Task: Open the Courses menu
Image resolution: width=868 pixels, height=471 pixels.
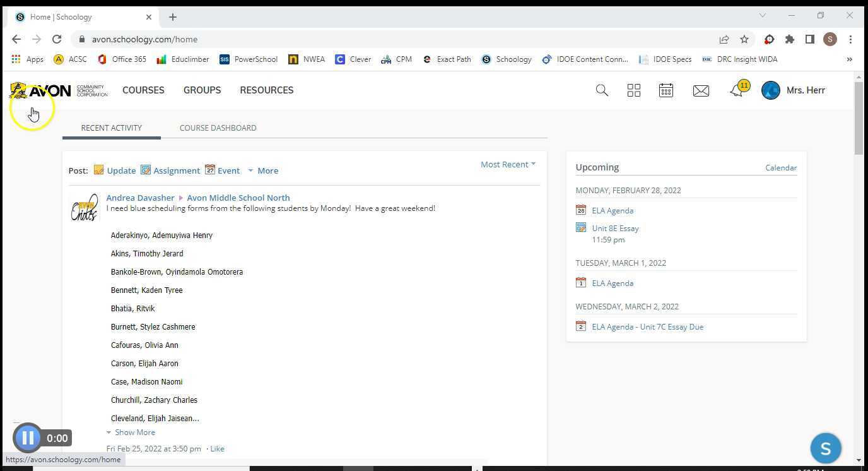Action: click(x=143, y=90)
